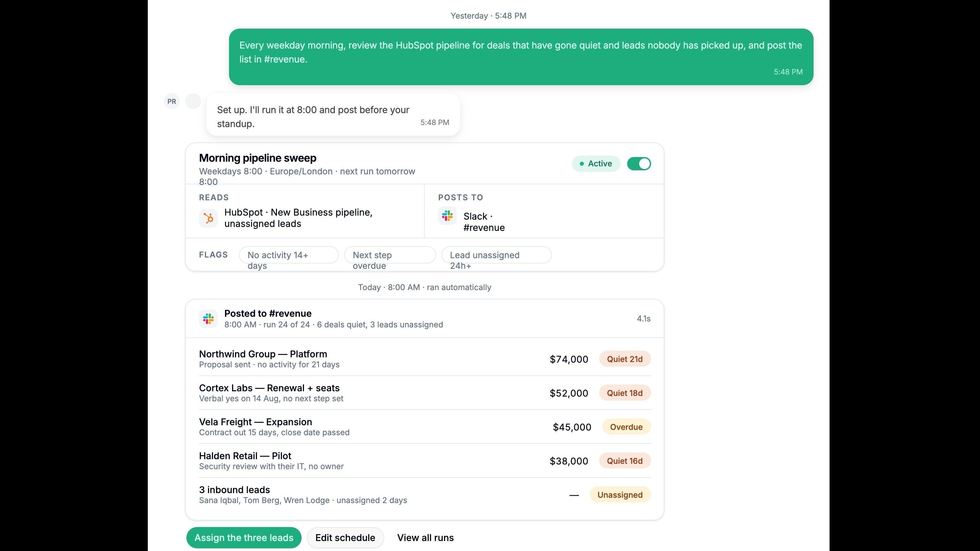The height and width of the screenshot is (551, 980).
Task: Click the Overdue badge on Vela Freight
Action: [x=626, y=427]
